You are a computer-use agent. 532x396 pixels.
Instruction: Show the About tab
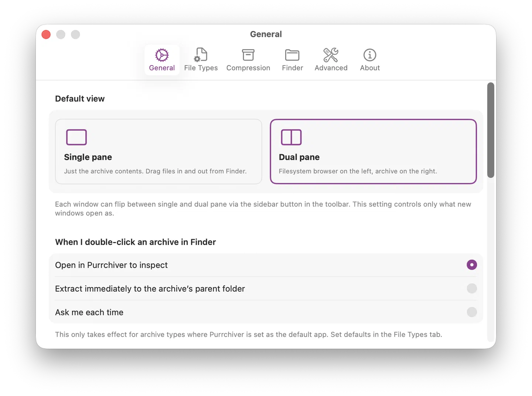(x=370, y=60)
